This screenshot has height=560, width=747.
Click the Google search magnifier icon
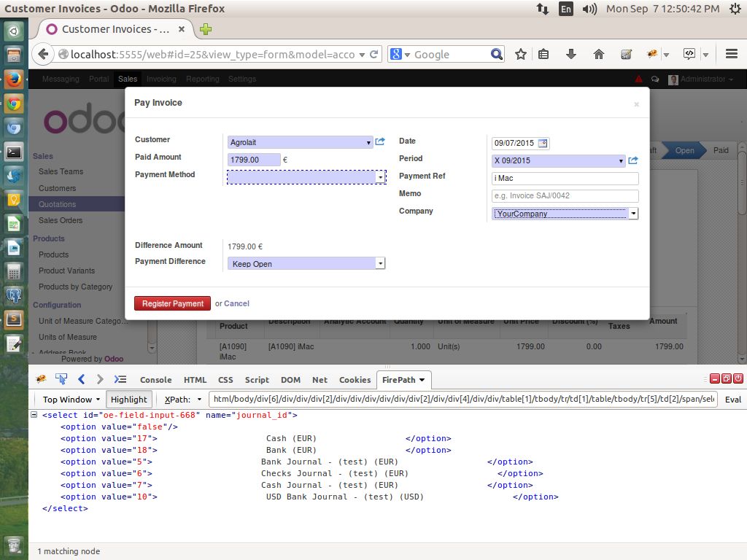pos(496,54)
